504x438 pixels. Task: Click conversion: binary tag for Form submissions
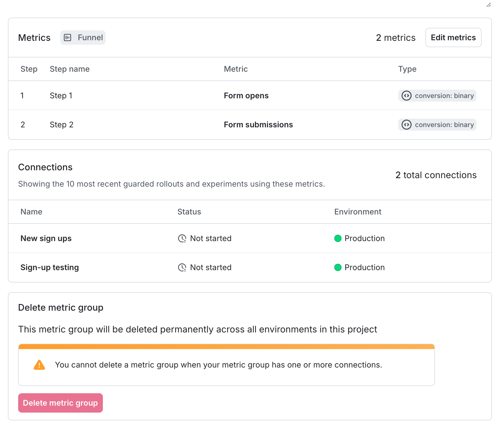click(x=437, y=125)
